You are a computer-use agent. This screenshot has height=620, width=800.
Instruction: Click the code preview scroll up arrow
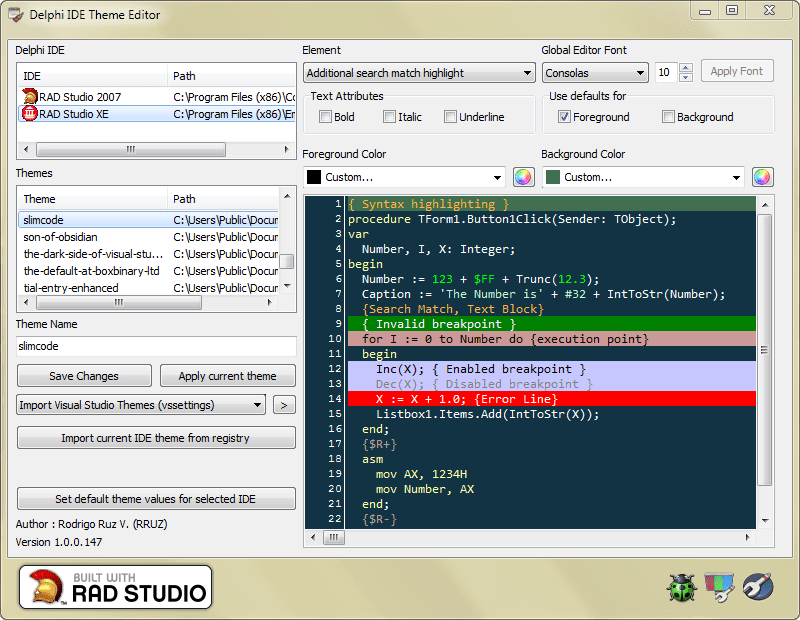click(765, 205)
